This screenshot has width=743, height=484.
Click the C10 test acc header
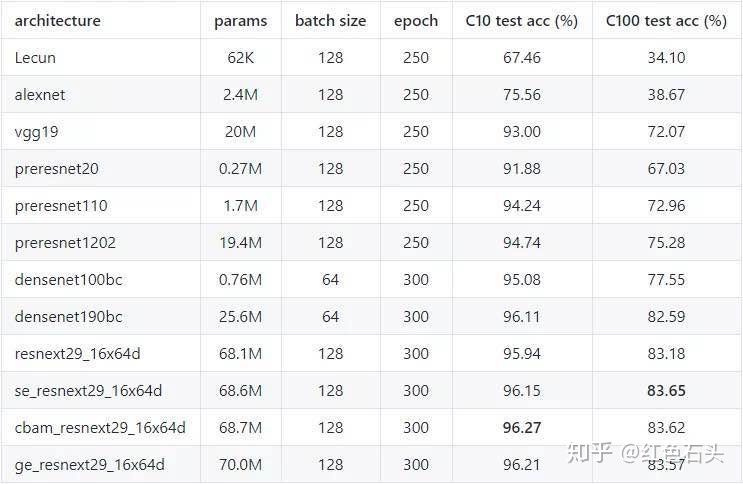[x=521, y=20]
